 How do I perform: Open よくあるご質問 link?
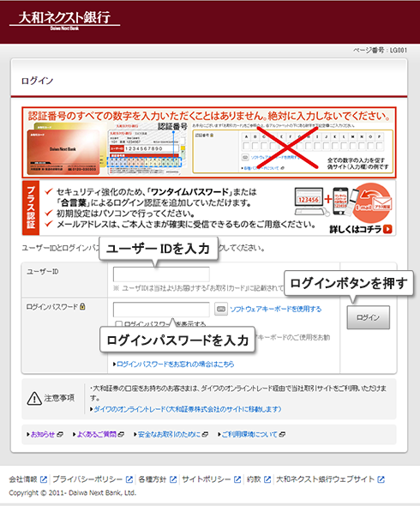click(x=97, y=435)
